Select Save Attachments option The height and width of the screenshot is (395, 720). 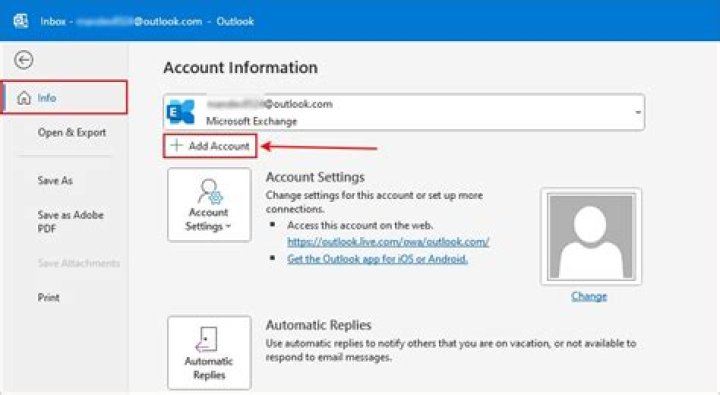click(x=79, y=263)
